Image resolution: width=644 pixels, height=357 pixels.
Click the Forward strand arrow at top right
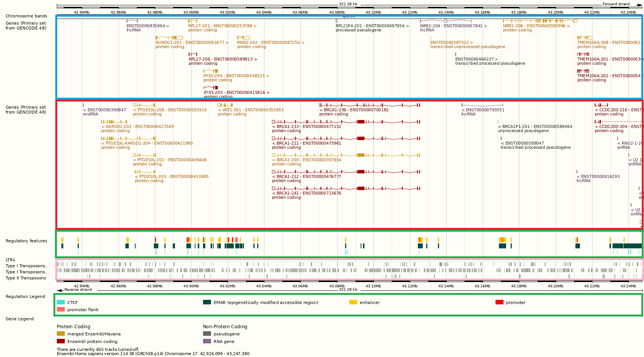(x=639, y=5)
